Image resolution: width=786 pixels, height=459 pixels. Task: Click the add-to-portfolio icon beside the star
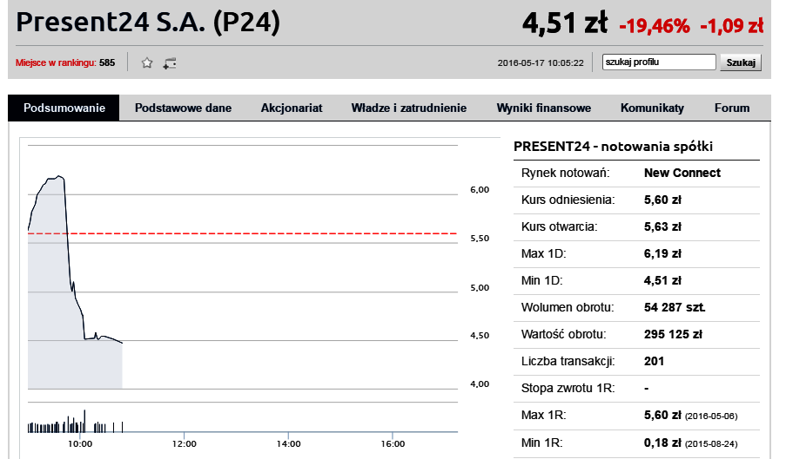[x=169, y=63]
